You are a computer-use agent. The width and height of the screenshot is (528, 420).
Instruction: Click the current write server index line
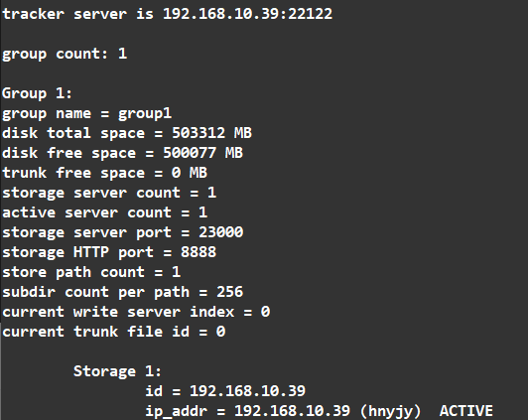[136, 312]
